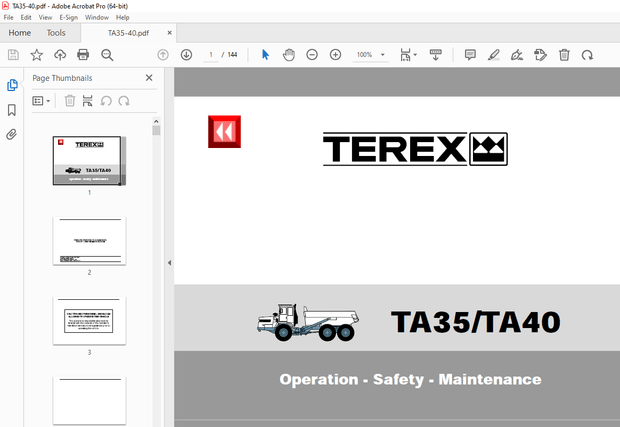Click the toolbar Delete trash icon
This screenshot has height=427, width=620.
[564, 55]
